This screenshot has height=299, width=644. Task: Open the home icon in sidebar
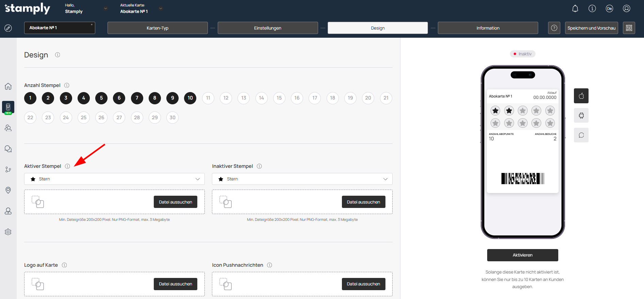(8, 86)
